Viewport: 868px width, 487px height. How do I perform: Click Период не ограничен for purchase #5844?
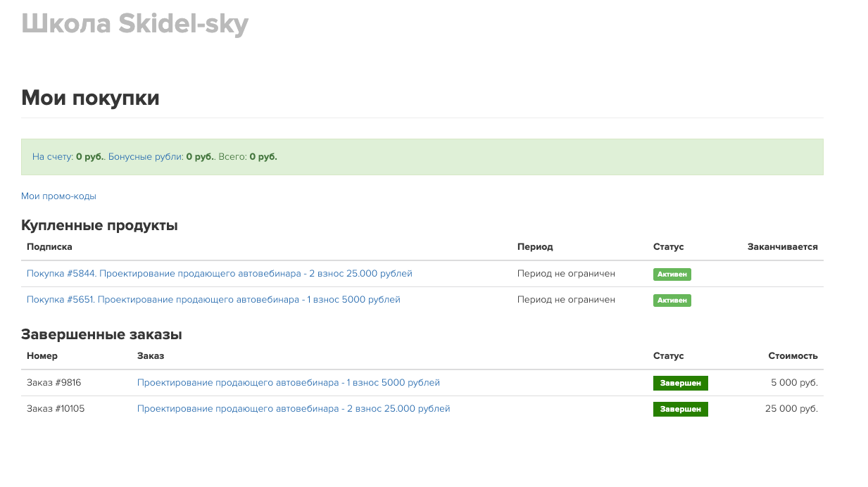(x=566, y=273)
